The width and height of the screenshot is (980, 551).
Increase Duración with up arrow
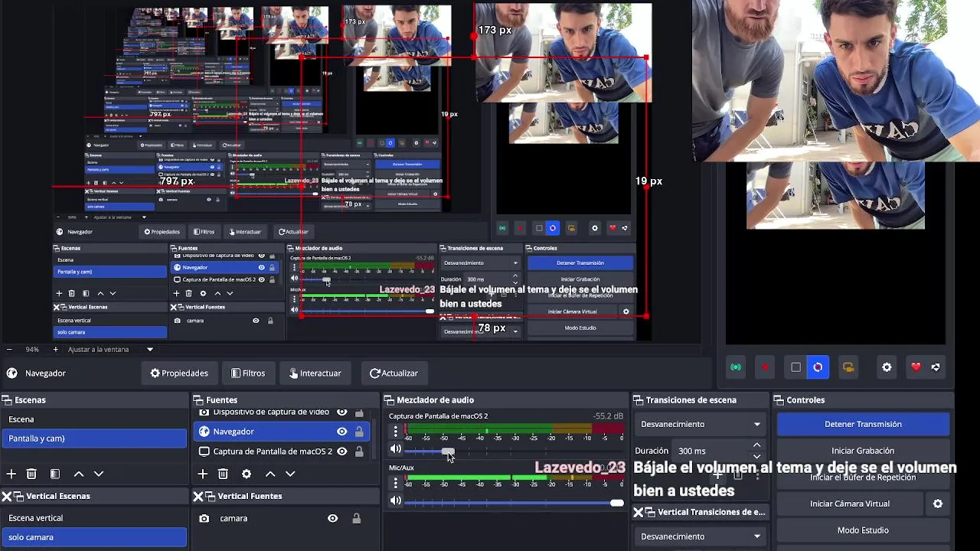[x=756, y=445]
